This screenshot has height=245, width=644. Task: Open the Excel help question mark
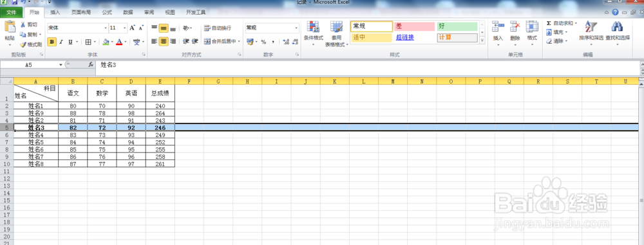coord(615,12)
